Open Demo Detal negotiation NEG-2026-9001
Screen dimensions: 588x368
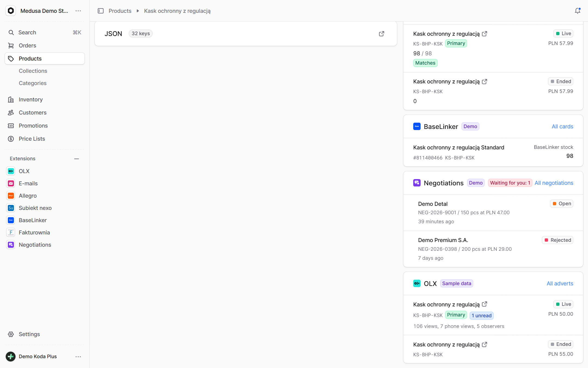point(493,213)
